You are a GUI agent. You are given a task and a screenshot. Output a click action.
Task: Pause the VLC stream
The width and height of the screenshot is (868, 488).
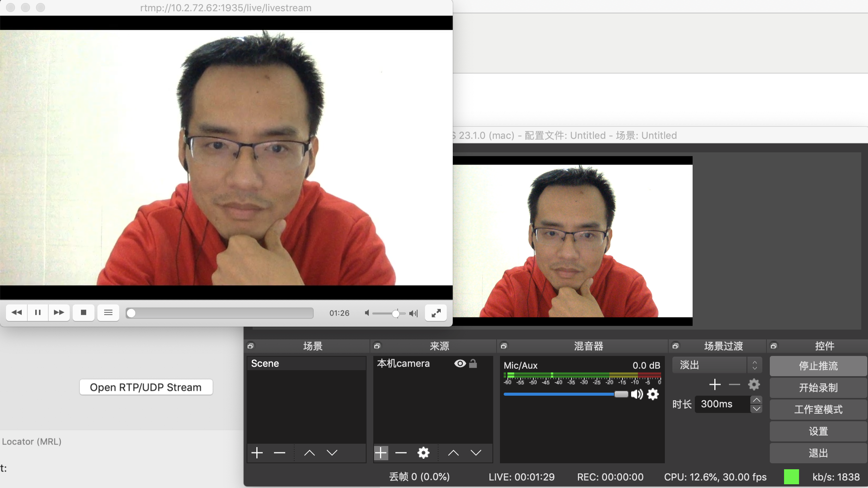coord(38,312)
